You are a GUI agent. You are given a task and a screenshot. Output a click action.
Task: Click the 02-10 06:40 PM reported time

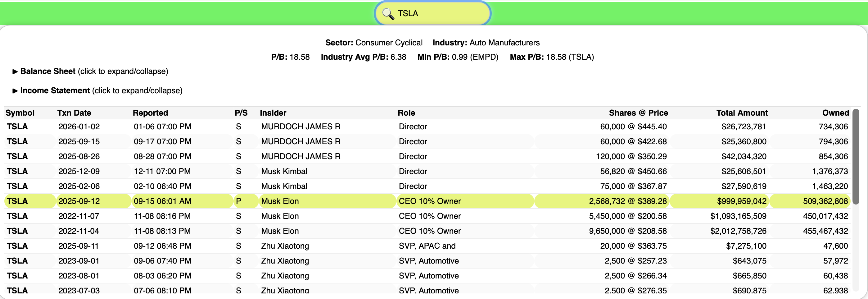(x=162, y=186)
